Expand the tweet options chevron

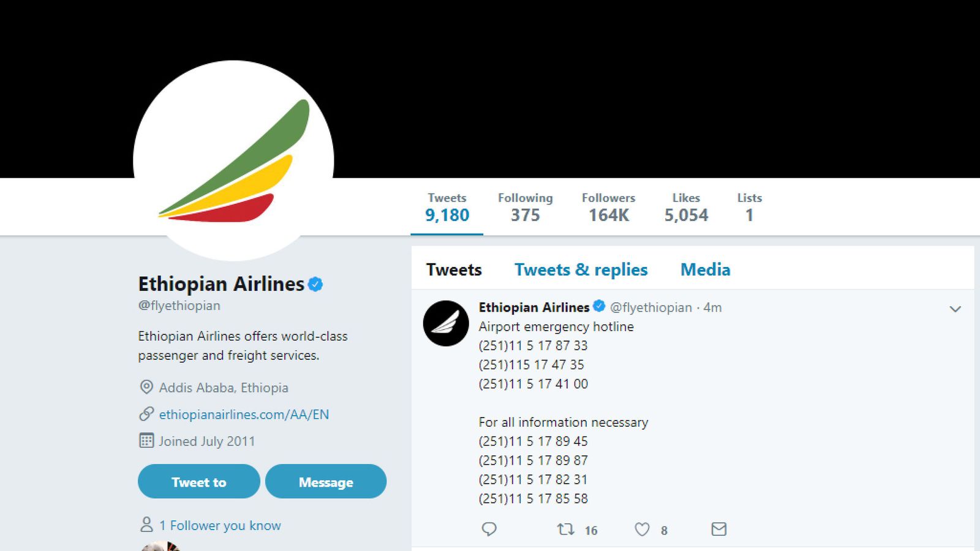click(x=955, y=309)
